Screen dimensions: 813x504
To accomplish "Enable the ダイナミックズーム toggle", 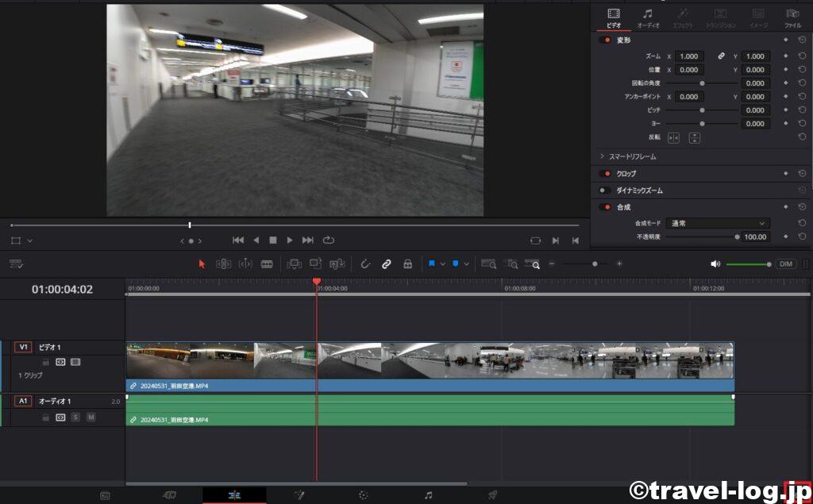I will 605,190.
